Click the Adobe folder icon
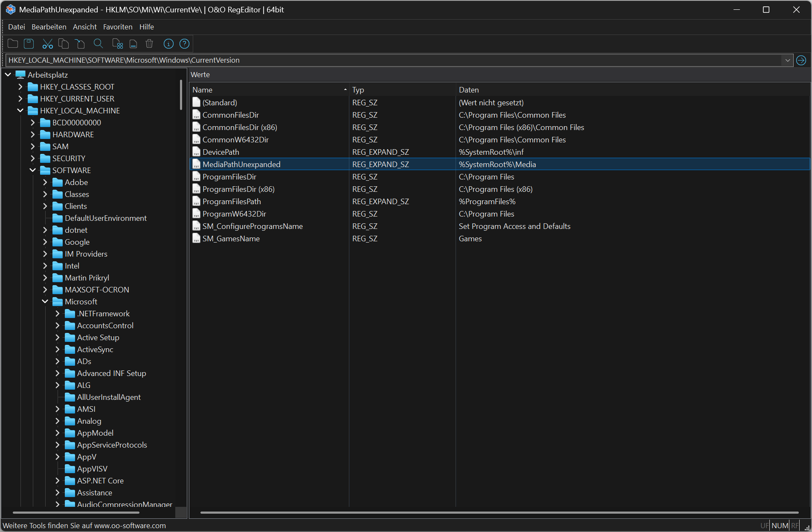The image size is (812, 532). (57, 182)
